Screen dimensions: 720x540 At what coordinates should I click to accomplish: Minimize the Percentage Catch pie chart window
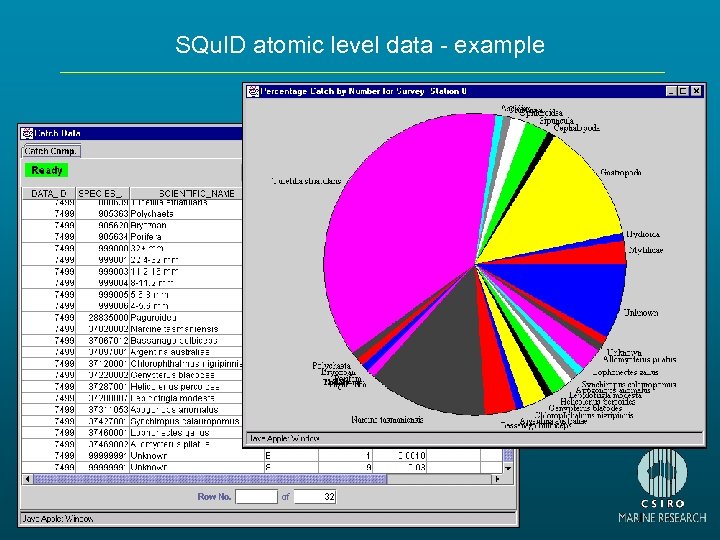pyautogui.click(x=671, y=91)
